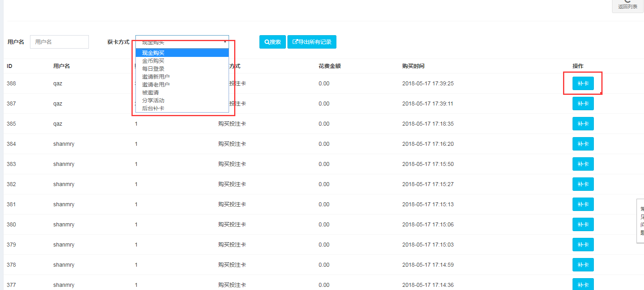Click 补卡 button for ID 380

[x=583, y=224]
